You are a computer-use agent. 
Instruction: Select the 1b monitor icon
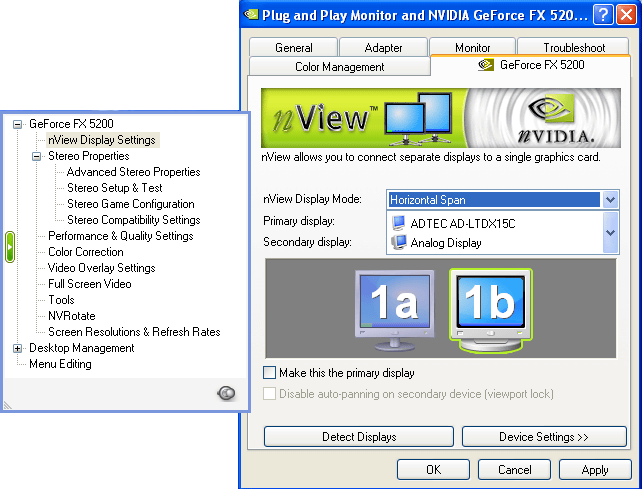[x=491, y=310]
